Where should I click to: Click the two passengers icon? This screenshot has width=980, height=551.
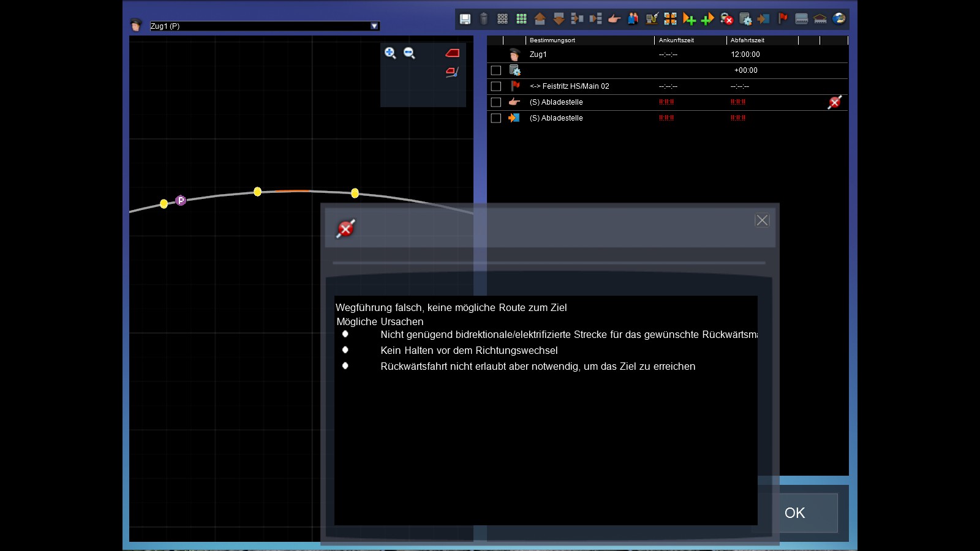pyautogui.click(x=633, y=19)
